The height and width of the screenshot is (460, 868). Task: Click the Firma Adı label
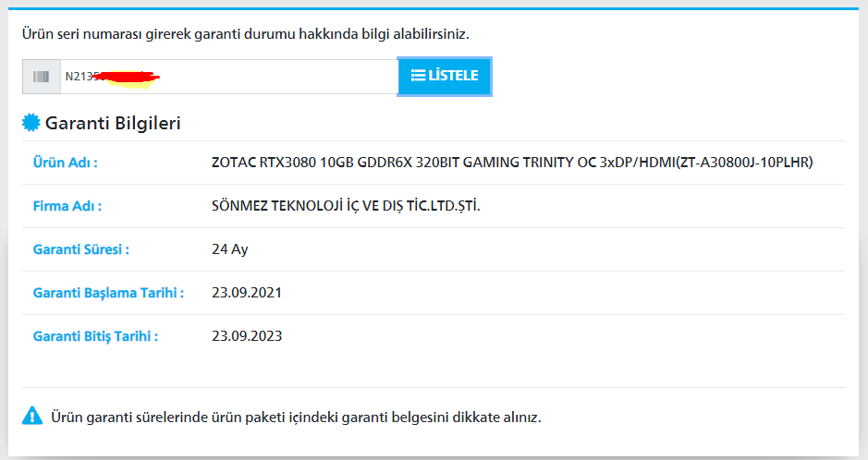67,206
